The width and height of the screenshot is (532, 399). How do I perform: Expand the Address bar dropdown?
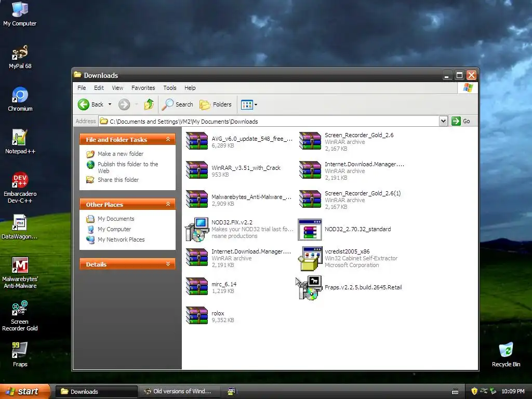tap(443, 121)
